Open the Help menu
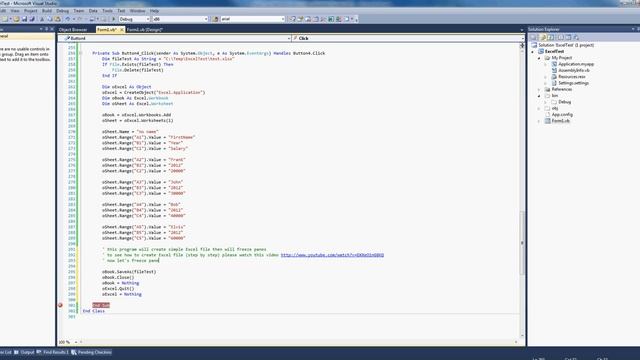The width and height of the screenshot is (640, 360). click(154, 11)
